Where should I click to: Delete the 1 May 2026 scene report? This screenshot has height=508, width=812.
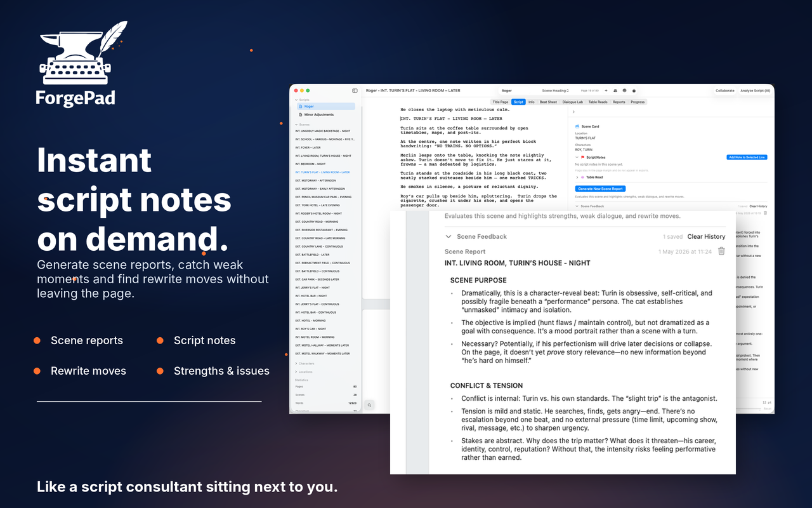click(721, 251)
